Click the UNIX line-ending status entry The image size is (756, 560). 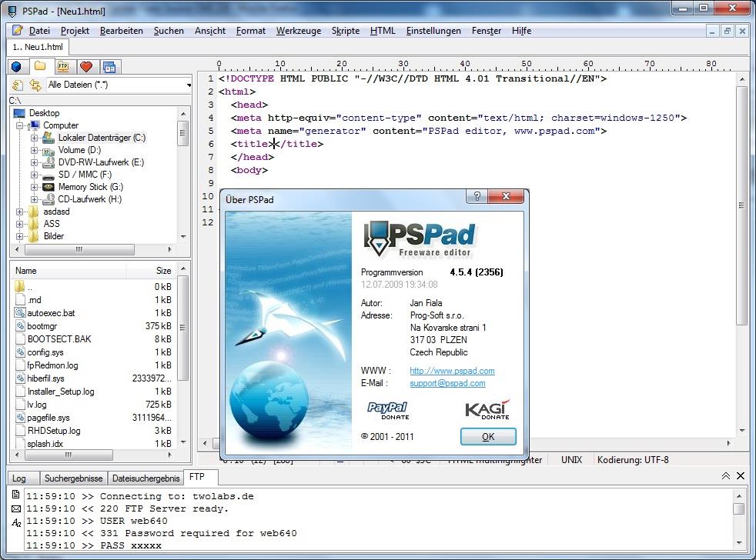click(571, 460)
